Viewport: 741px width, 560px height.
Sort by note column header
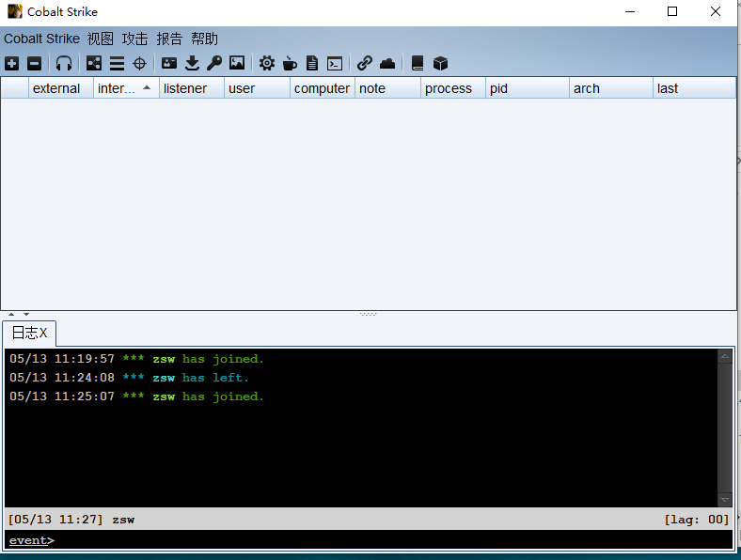tap(388, 88)
